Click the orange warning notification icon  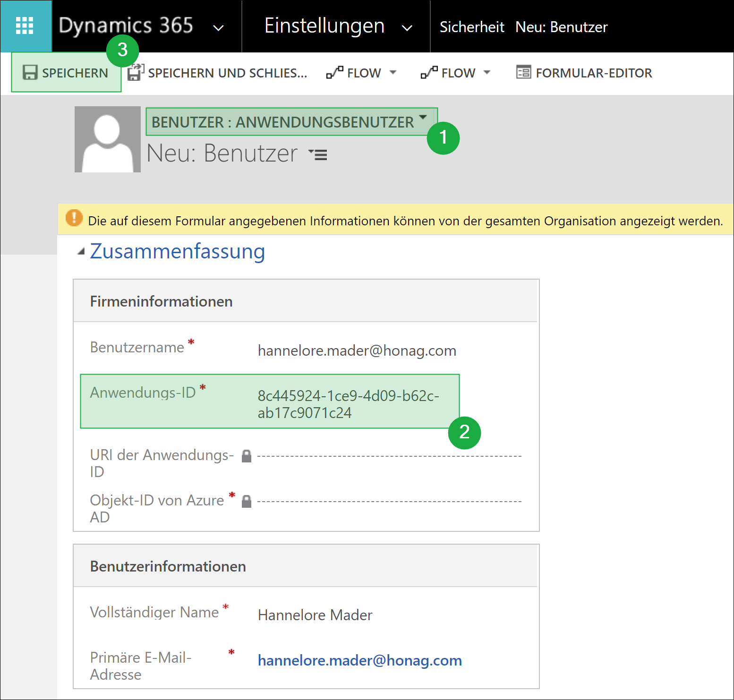74,218
